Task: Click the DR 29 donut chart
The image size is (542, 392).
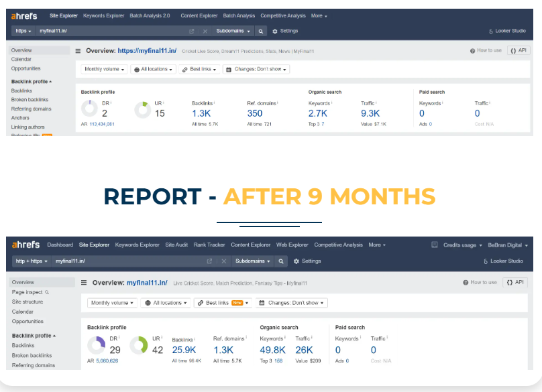Action: (97, 346)
